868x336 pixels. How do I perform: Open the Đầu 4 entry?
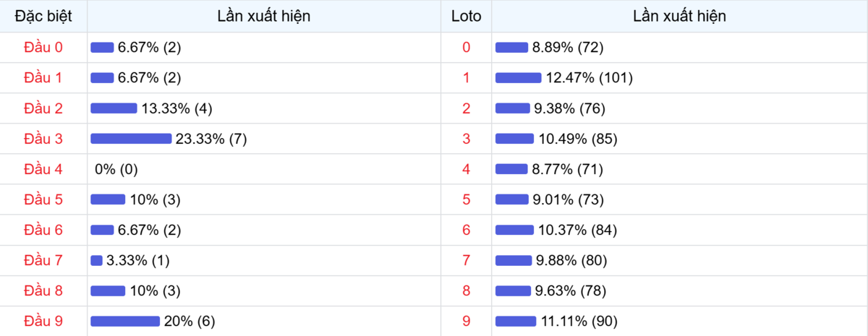(43, 169)
